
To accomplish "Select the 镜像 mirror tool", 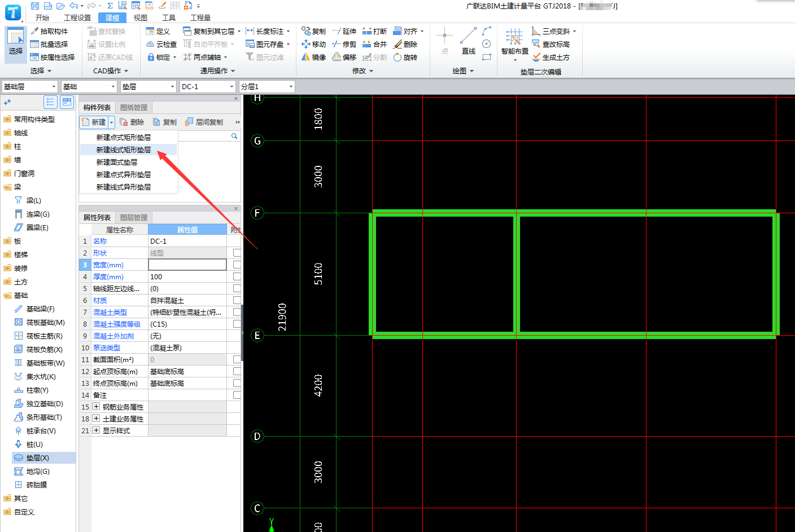I will pyautogui.click(x=313, y=57).
